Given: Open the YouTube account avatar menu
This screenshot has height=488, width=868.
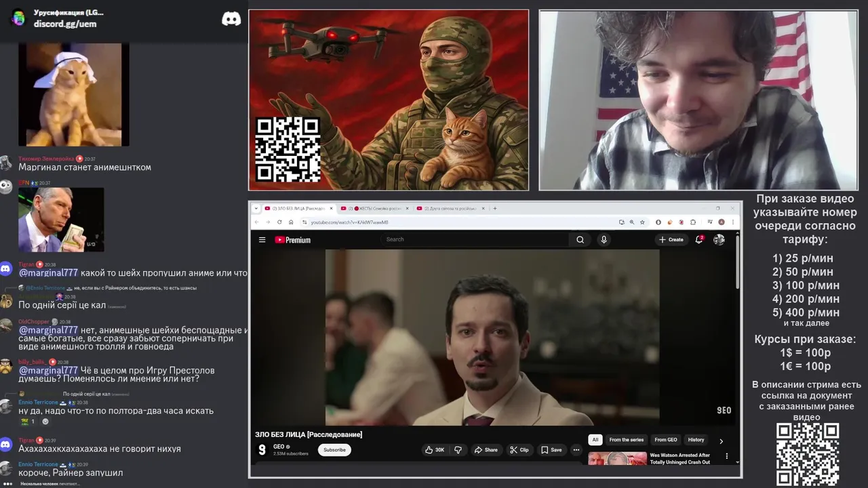Looking at the screenshot, I should tap(719, 239).
